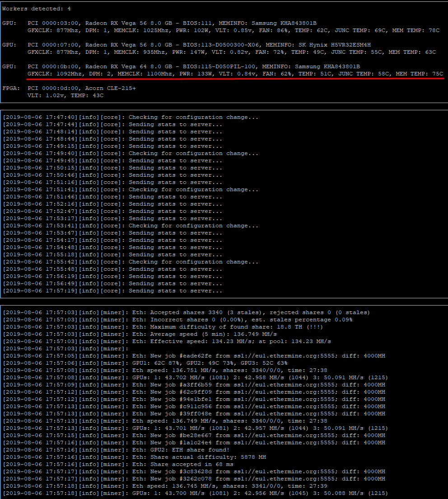Select the FPGA Acorn CLE-215+ device line
Viewport: 448px width, 499px height.
[x=81, y=88]
